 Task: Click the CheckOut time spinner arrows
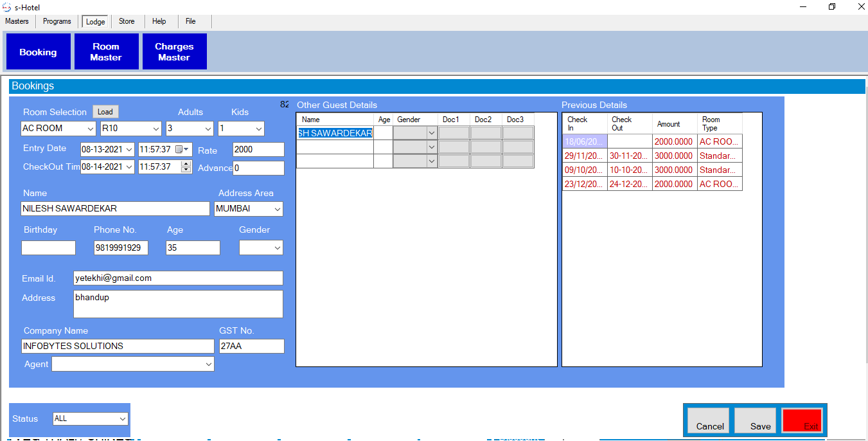coord(186,166)
